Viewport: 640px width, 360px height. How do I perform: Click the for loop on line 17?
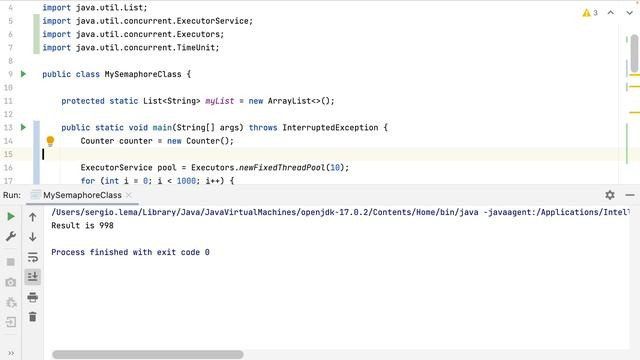pos(157,180)
